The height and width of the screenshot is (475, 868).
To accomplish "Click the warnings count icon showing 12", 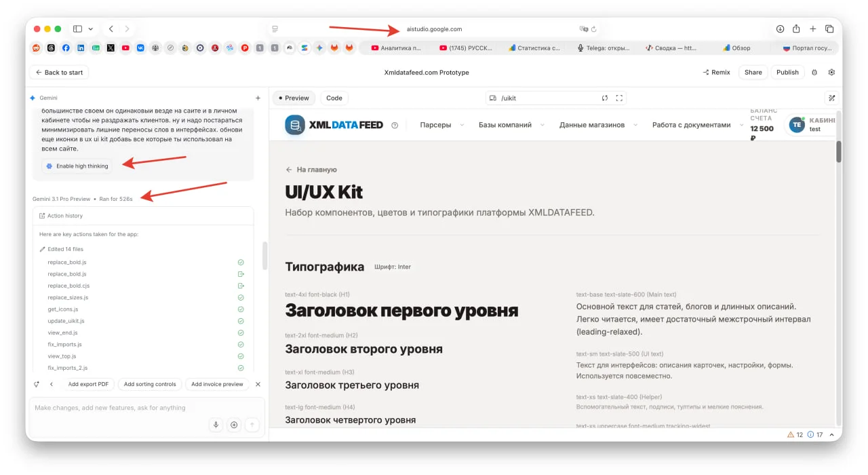I will pos(795,434).
